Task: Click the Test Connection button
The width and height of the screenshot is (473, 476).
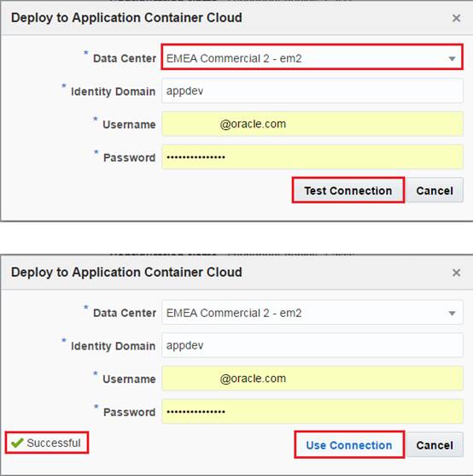Action: pyautogui.click(x=348, y=191)
